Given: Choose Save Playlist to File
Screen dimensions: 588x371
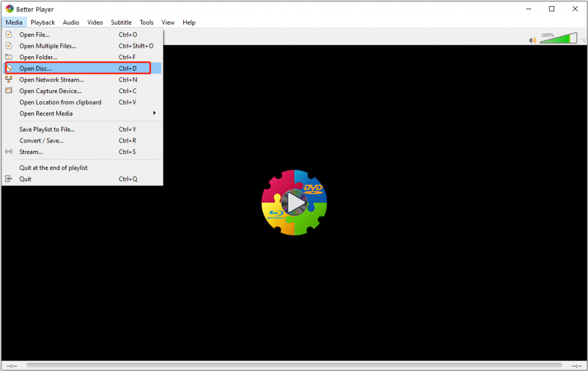Looking at the screenshot, I should click(47, 129).
